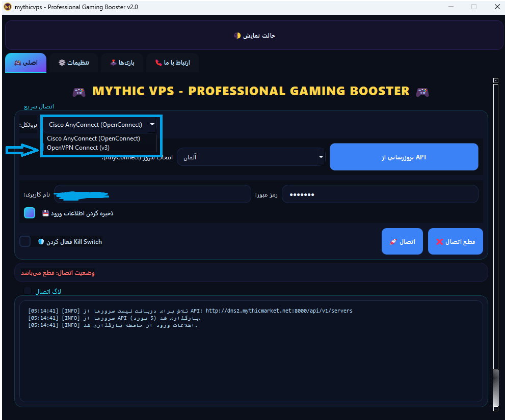
Task: Open the server selection dropdown showing آلمان
Action: (251, 157)
